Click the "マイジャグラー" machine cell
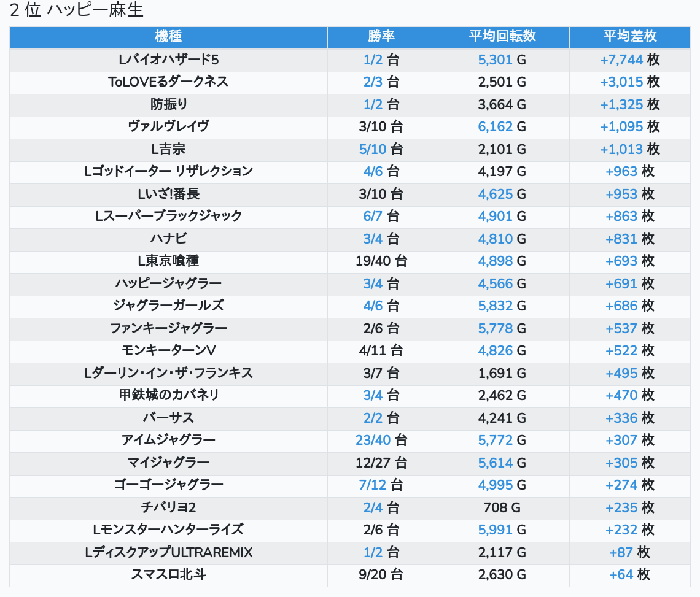Screen dimensions: 700x597 [168, 463]
